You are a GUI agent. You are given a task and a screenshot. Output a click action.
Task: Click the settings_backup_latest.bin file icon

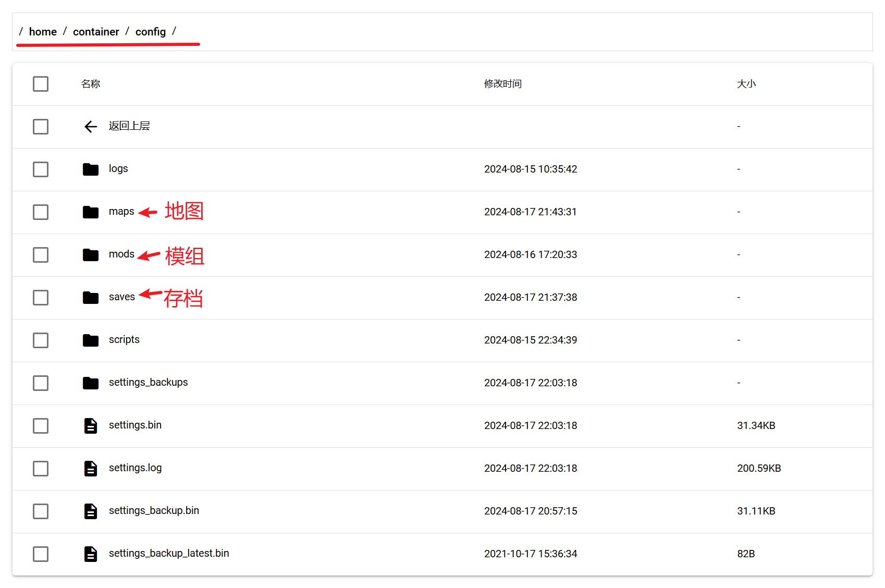[90, 554]
